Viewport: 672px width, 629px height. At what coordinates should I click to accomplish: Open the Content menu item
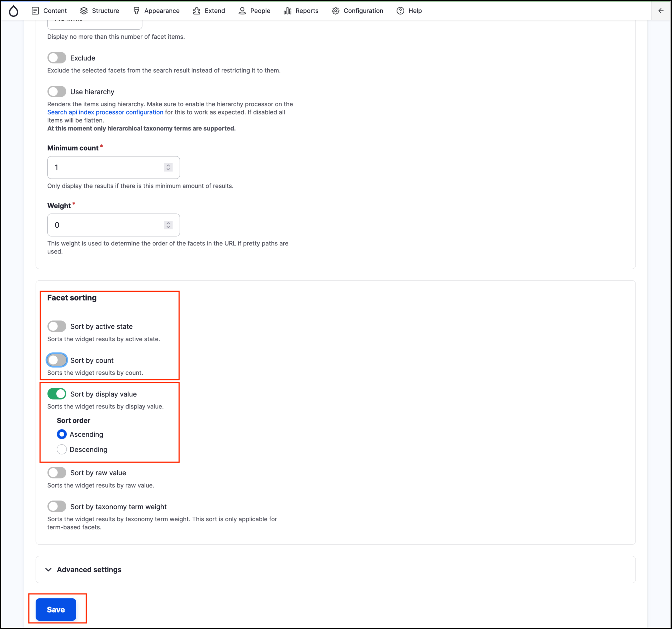pos(55,10)
